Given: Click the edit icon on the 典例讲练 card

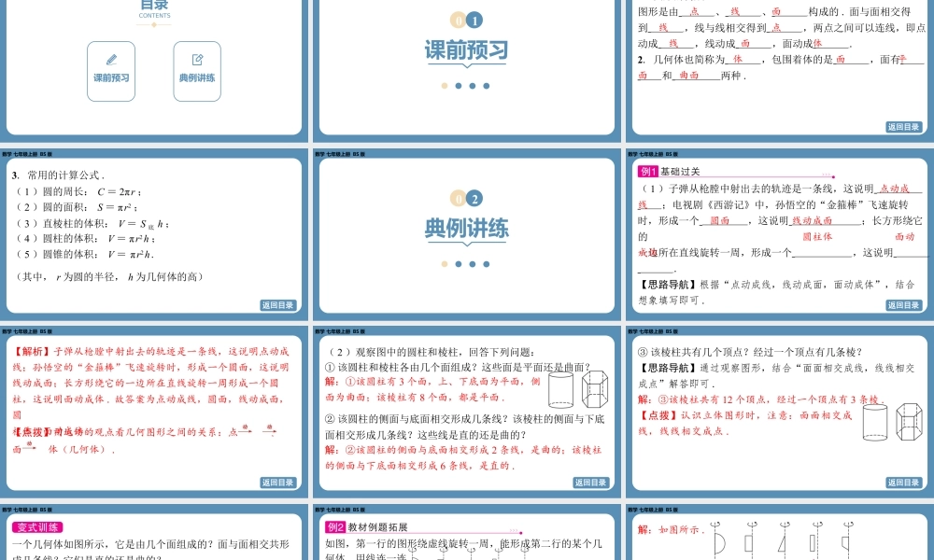Looking at the screenshot, I should [x=196, y=58].
